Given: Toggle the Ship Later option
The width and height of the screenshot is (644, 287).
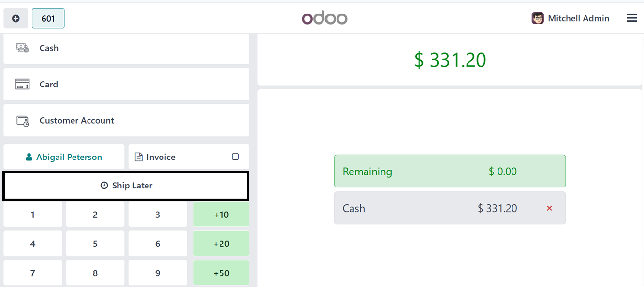Looking at the screenshot, I should (126, 186).
